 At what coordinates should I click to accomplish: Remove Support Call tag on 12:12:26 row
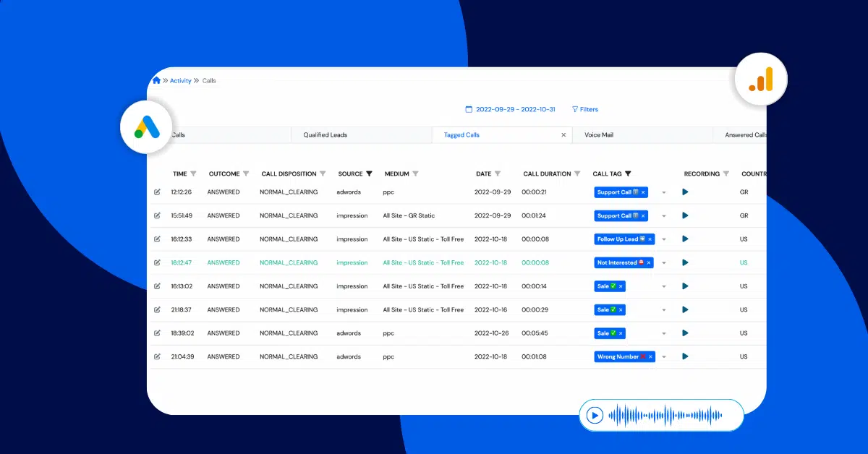pos(643,192)
